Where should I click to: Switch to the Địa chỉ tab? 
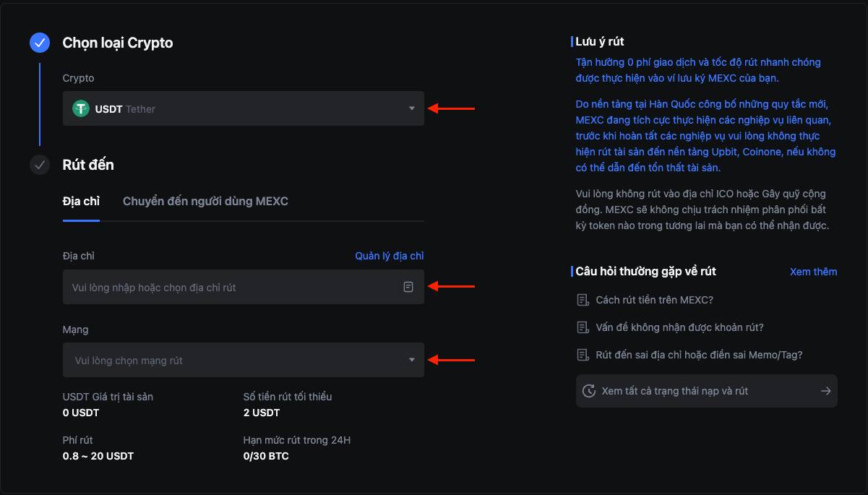click(81, 201)
